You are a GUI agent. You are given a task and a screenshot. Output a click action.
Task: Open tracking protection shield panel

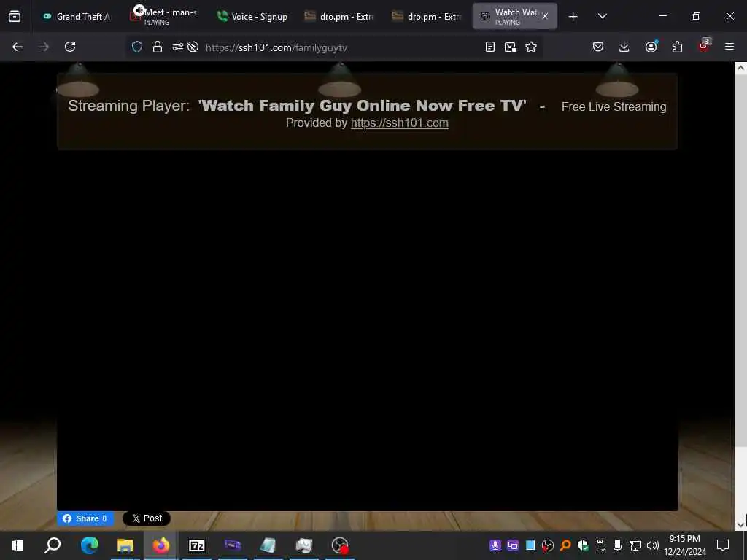(137, 47)
